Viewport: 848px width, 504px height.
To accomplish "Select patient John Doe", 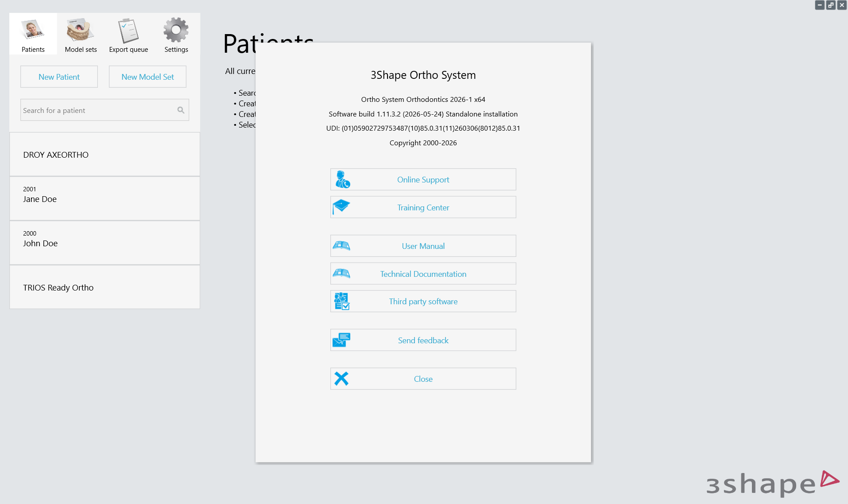I will pos(105,243).
